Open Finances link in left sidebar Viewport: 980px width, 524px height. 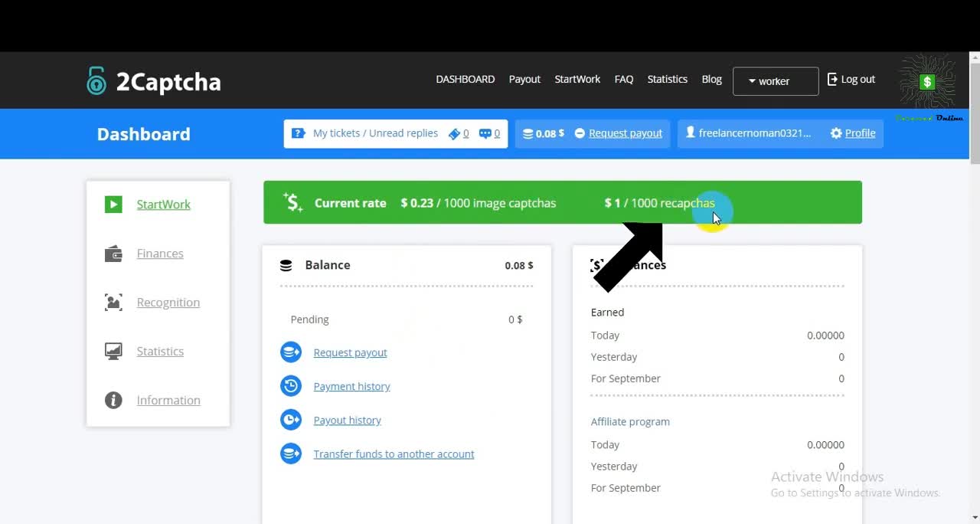click(160, 254)
